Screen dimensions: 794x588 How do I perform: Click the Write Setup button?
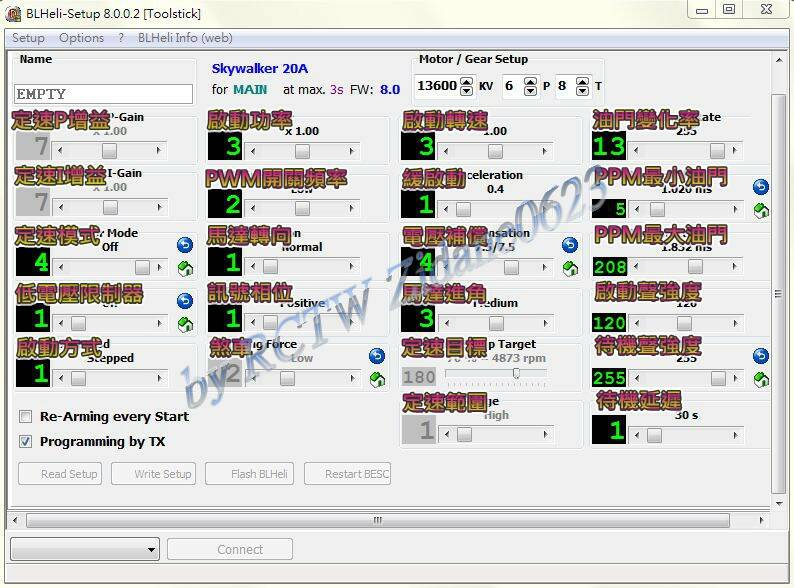153,474
